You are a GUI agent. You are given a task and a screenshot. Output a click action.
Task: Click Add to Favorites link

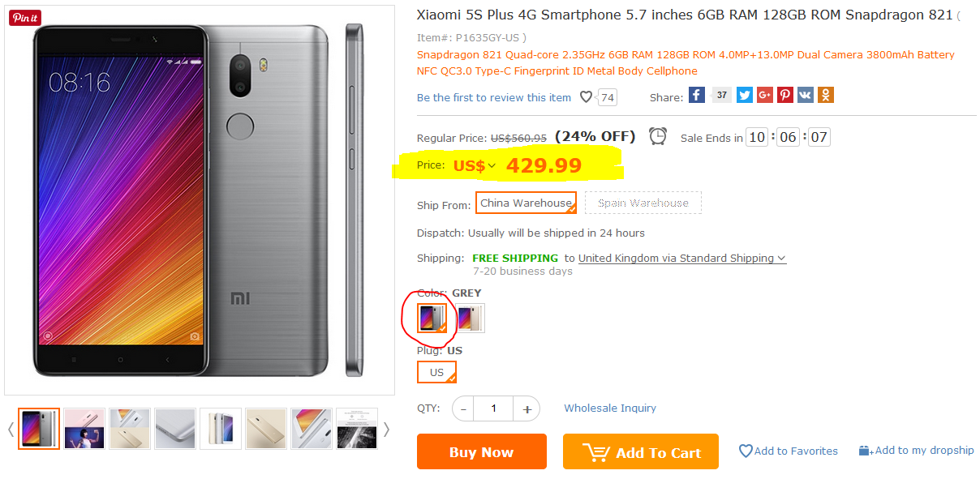pos(788,451)
